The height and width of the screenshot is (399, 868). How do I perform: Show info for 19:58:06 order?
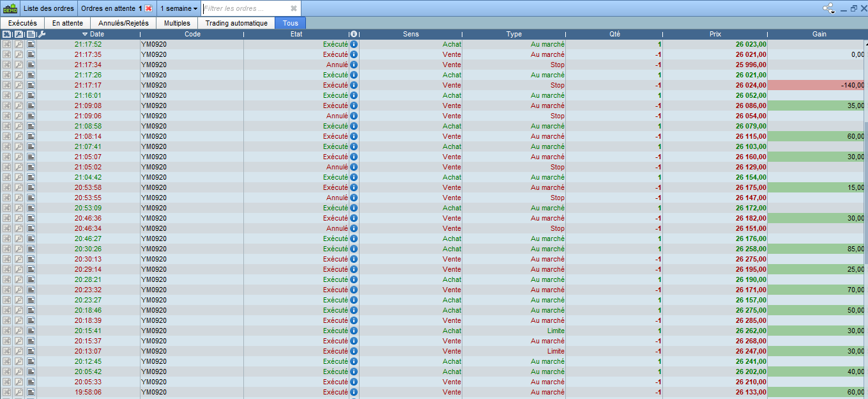coord(354,392)
